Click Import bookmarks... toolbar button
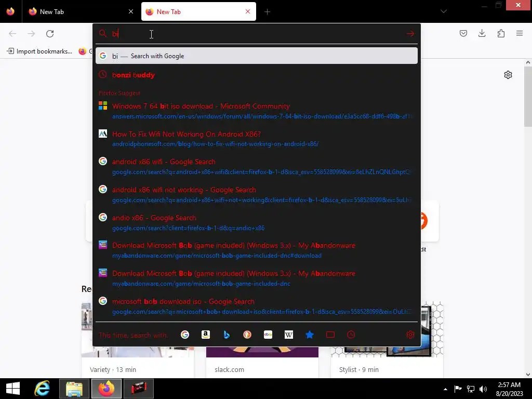The image size is (532, 399). click(39, 51)
